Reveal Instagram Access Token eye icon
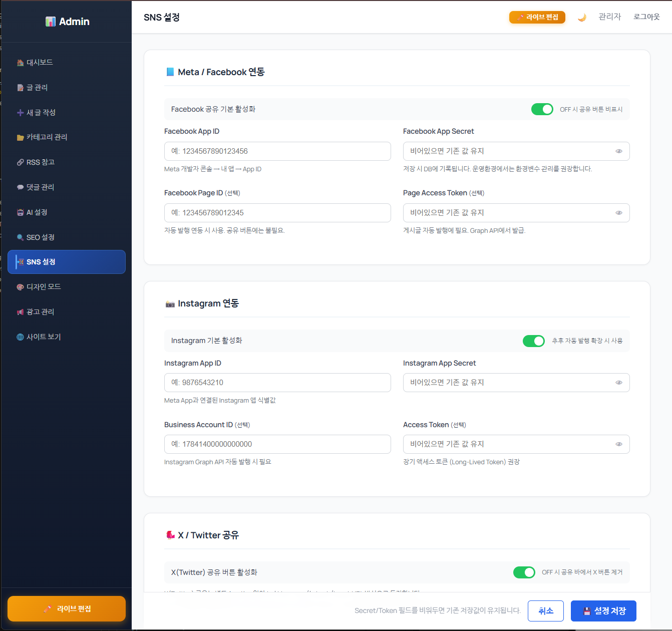The image size is (672, 631). [619, 444]
